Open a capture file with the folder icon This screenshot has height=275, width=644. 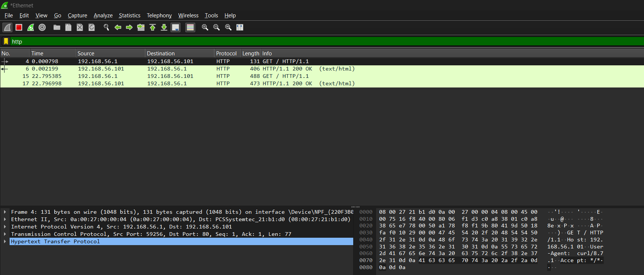[57, 27]
